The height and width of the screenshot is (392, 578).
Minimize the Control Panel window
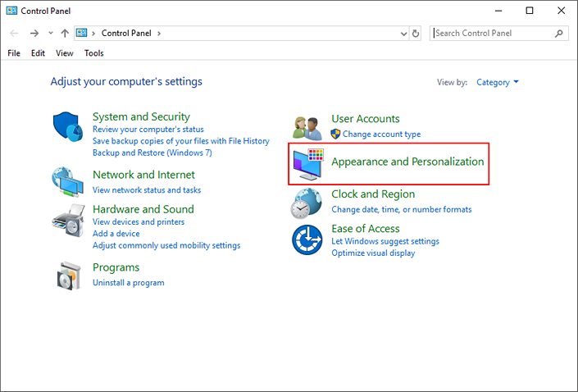pyautogui.click(x=498, y=11)
